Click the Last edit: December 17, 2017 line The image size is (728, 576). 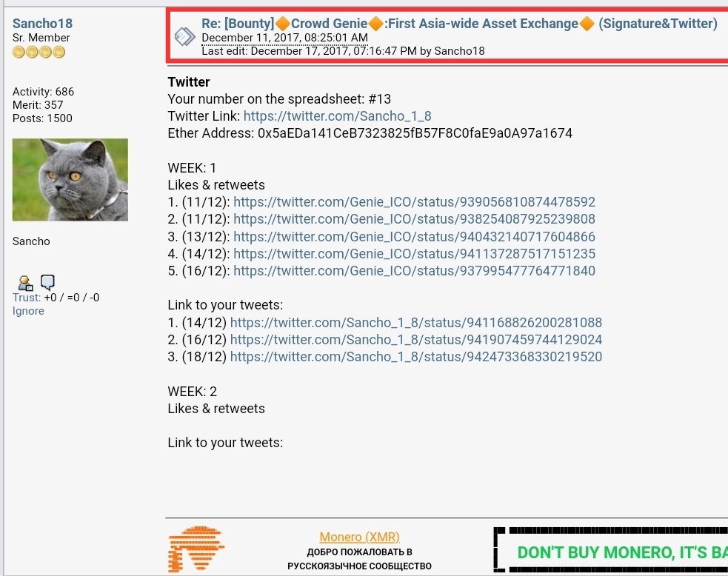(x=343, y=51)
